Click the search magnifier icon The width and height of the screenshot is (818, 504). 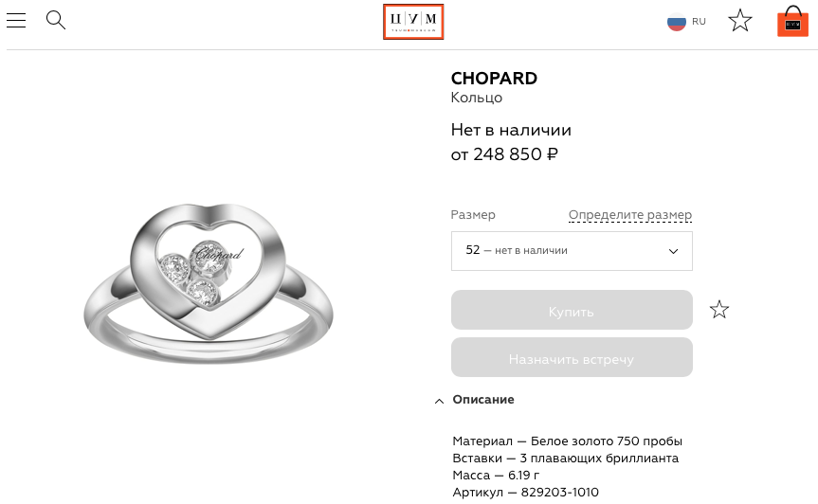56,20
